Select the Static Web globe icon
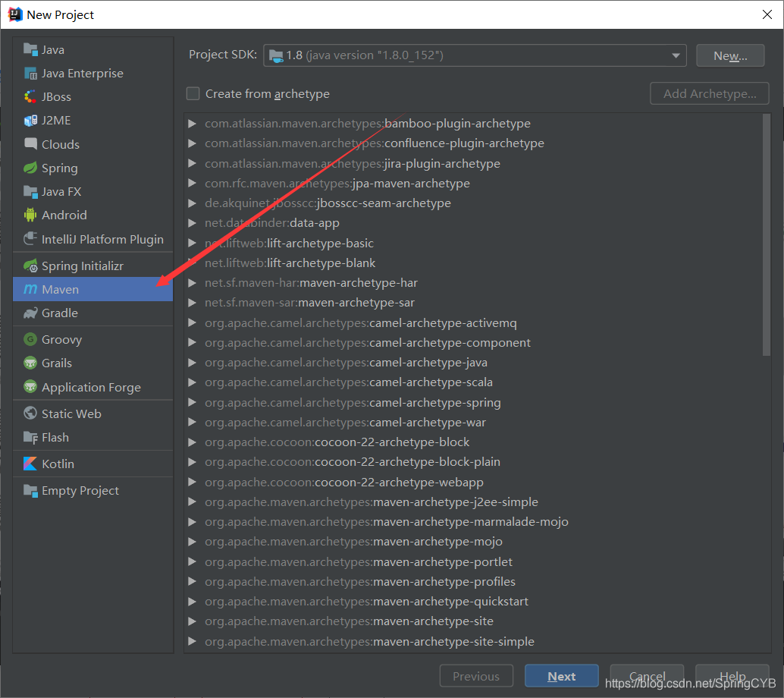Viewport: 784px width, 698px height. pos(30,413)
